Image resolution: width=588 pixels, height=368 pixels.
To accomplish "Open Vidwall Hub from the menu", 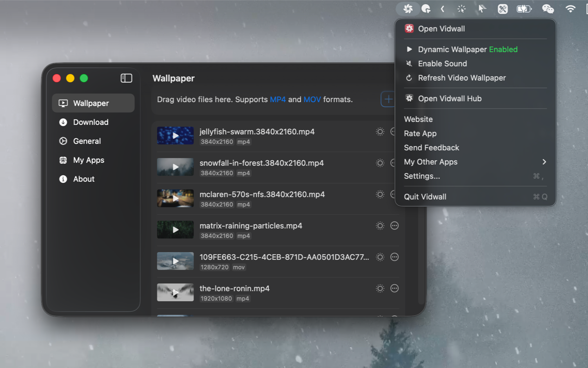I will [450, 99].
